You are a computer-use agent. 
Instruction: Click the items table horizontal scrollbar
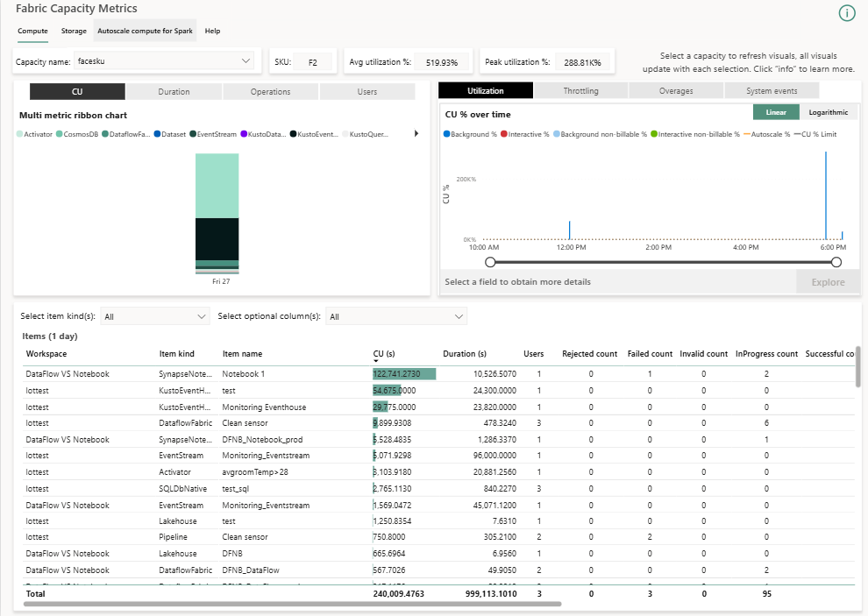(x=292, y=604)
